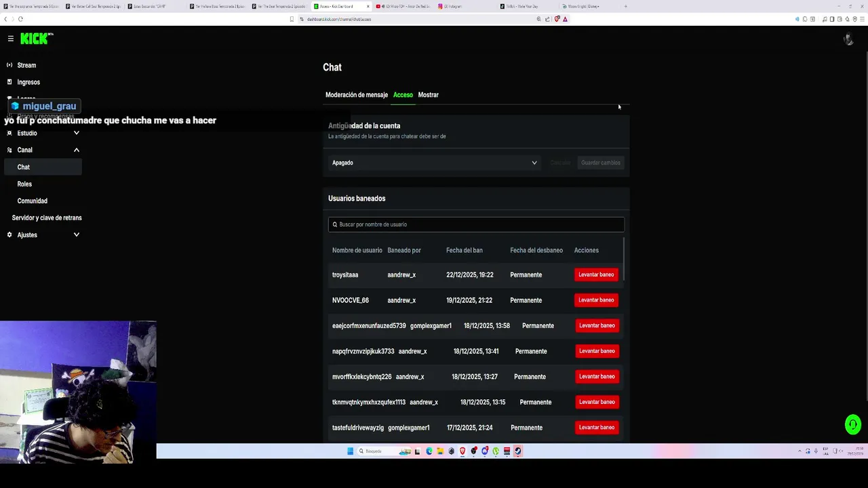Click the search magnifier icon in banned users
The width and height of the screenshot is (868, 488).
335,224
